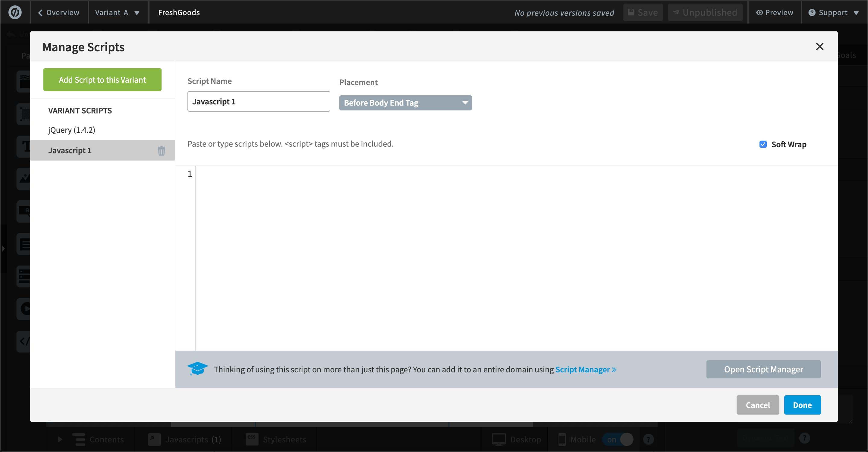Expand the Variant A dropdown
This screenshot has height=452, width=868.
tap(117, 12)
